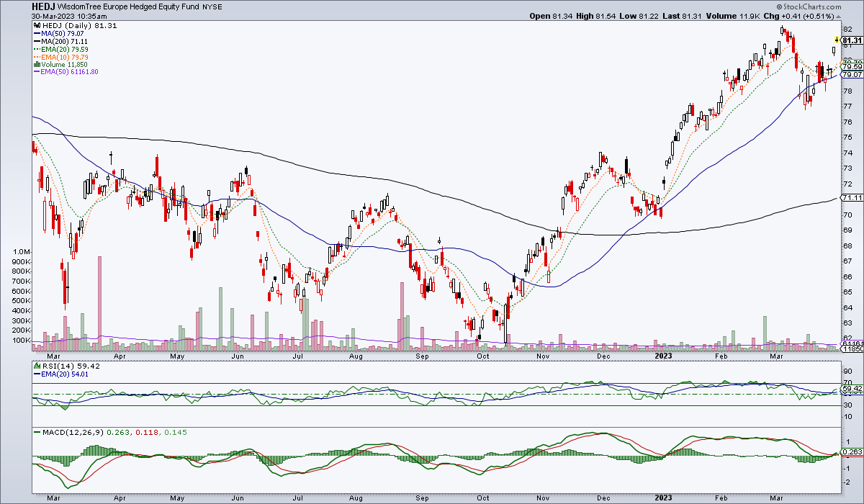This screenshot has width=864, height=504.
Task: Click the Apr label below the MACD panel
Action: tap(120, 498)
